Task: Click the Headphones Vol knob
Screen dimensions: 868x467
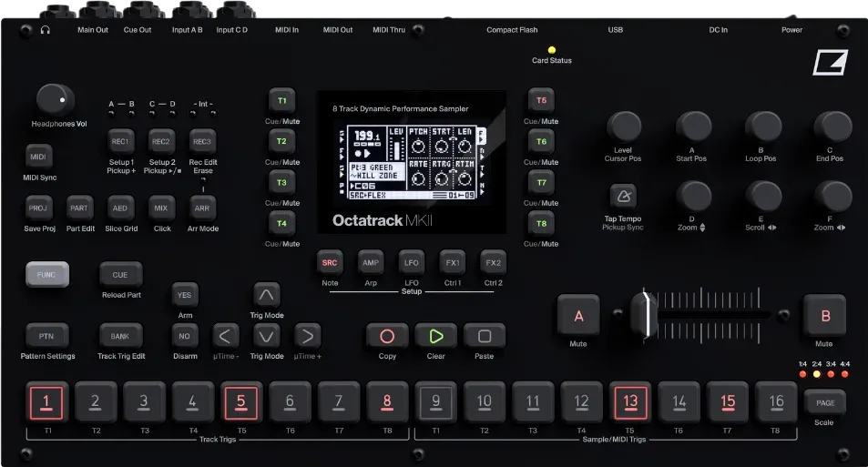Action: (55, 100)
